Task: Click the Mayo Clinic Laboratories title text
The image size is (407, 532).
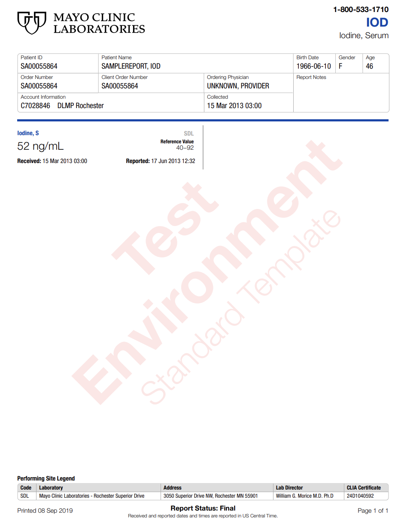Action: click(99, 23)
